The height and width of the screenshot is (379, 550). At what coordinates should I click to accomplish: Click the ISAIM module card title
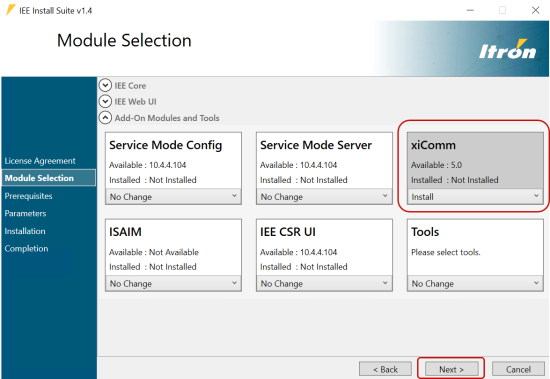[125, 232]
